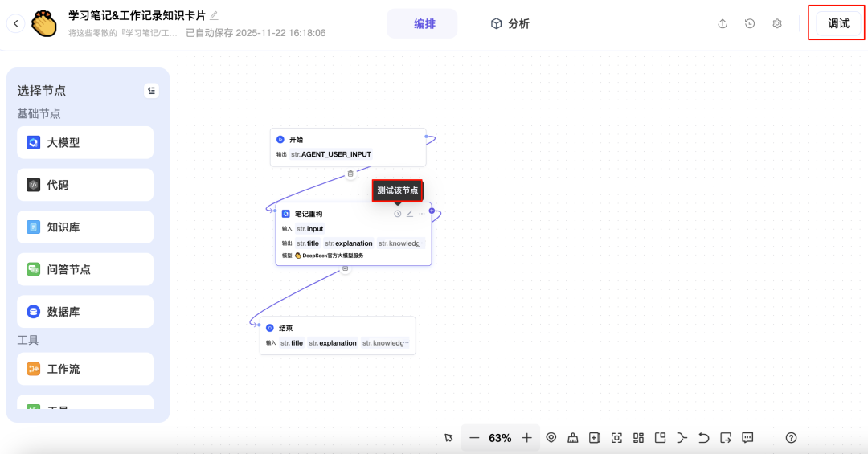
Task: Collapse the 选择节点 panel
Action: pos(151,90)
